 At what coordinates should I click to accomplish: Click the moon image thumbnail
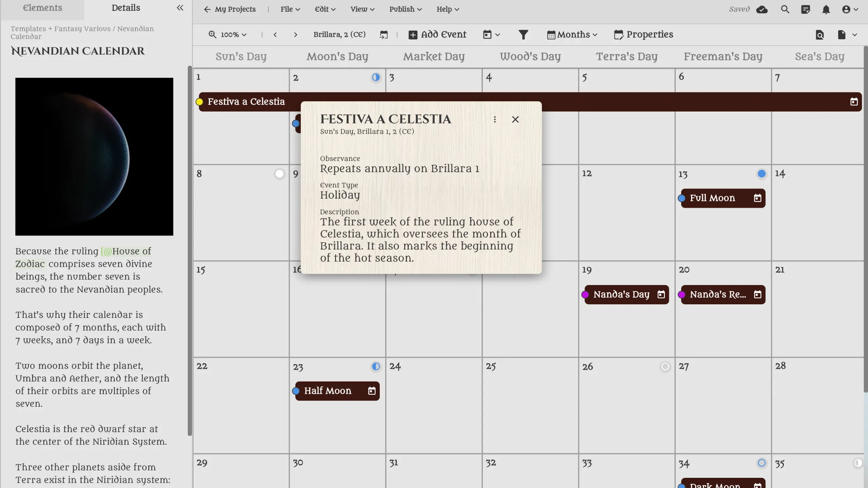94,157
